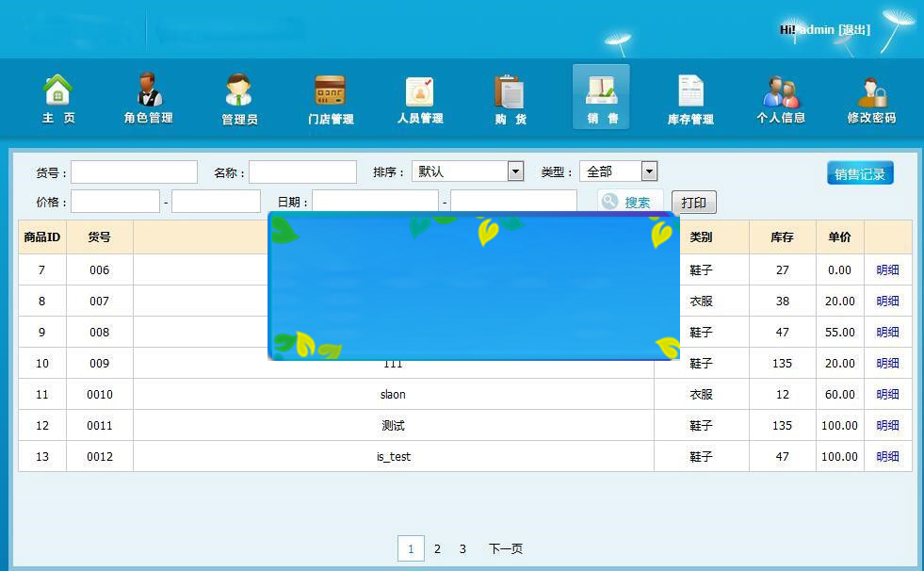Change 类型 from 全部 to another option

coord(645,171)
